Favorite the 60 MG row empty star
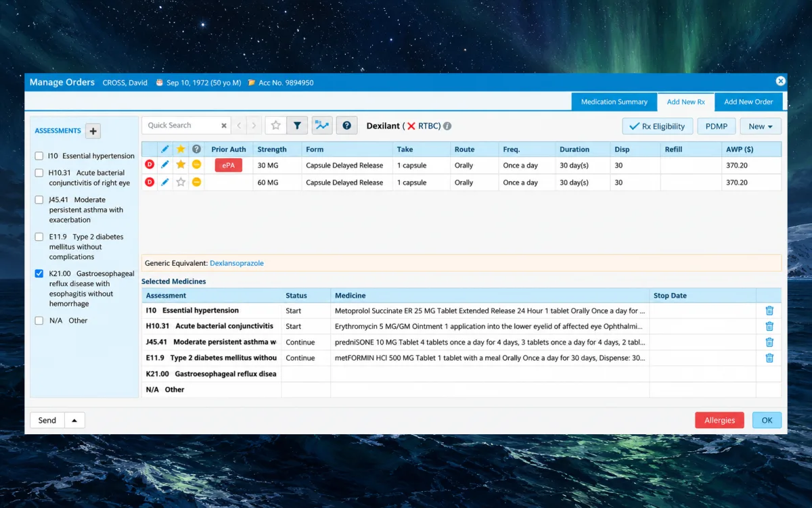Screen dimensions: 812x508 coord(181,183)
